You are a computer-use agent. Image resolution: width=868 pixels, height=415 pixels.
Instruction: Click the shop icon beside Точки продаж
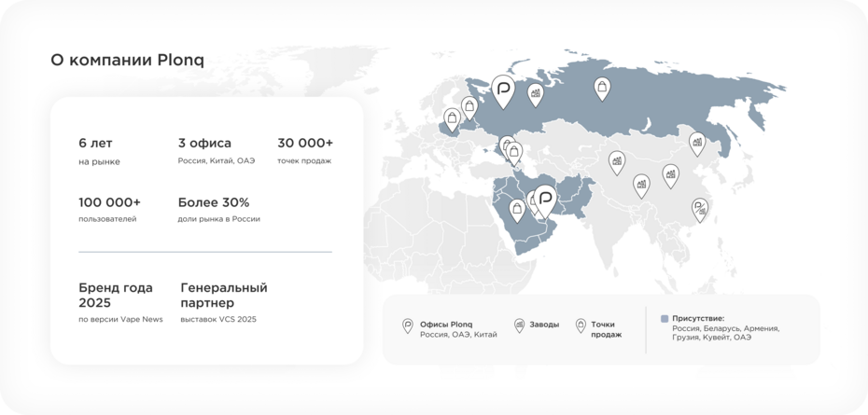coord(581,325)
